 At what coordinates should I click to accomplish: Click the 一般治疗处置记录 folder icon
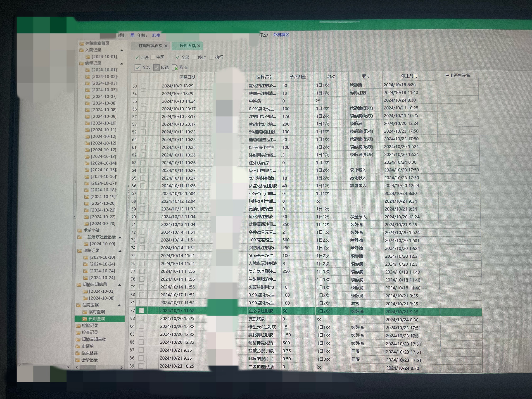80,237
